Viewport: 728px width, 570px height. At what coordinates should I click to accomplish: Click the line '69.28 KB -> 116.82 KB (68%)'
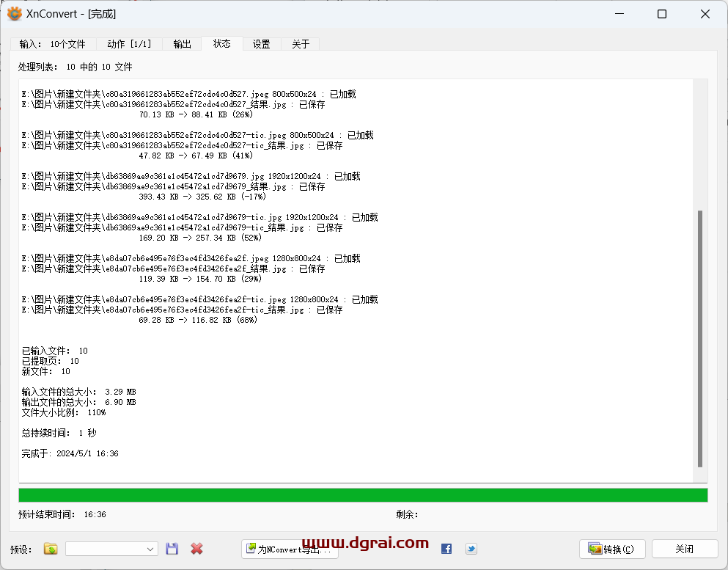198,320
